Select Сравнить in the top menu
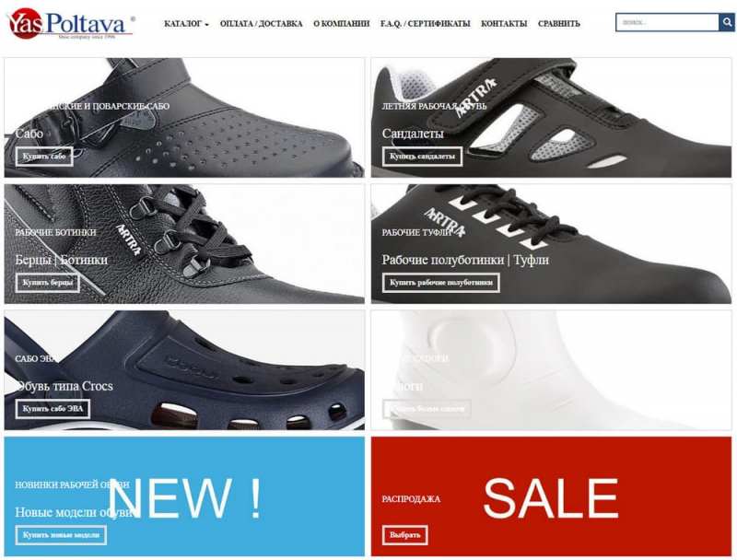This screenshot has height=560, width=737. click(x=559, y=24)
